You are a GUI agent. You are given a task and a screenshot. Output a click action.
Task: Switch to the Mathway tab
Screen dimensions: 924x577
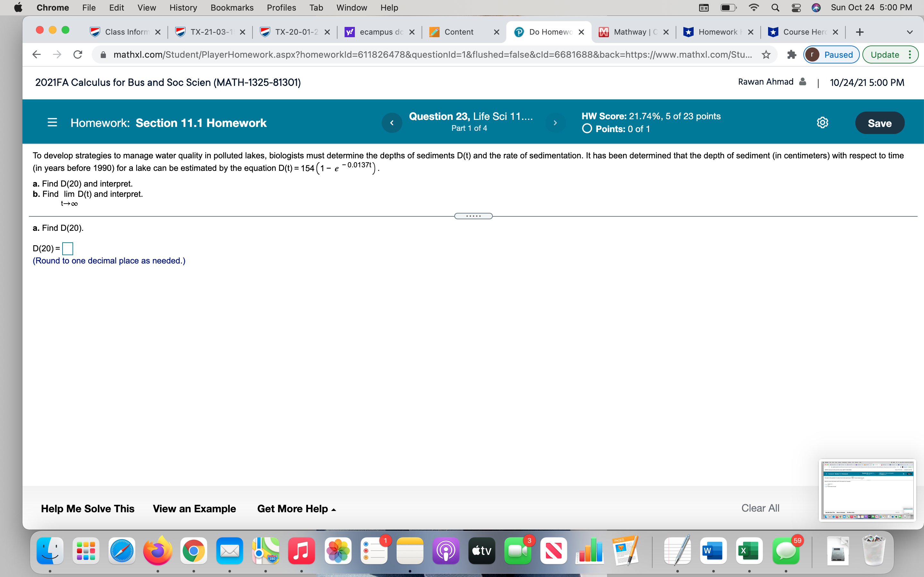(631, 32)
